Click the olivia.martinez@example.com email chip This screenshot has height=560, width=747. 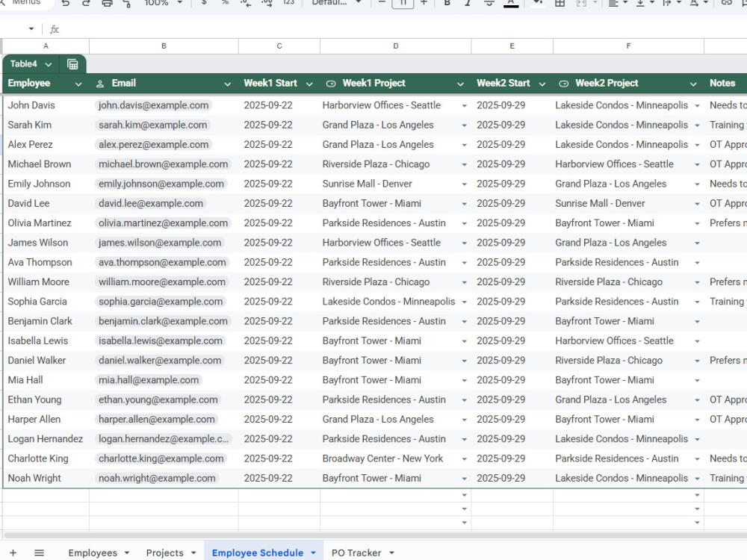(164, 223)
